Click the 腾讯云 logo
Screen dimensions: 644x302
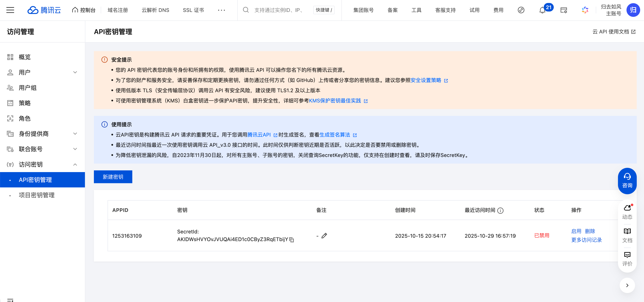[44, 10]
